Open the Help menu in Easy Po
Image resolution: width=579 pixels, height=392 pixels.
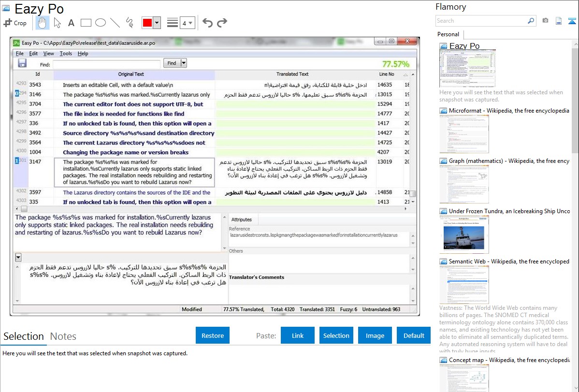coord(83,54)
